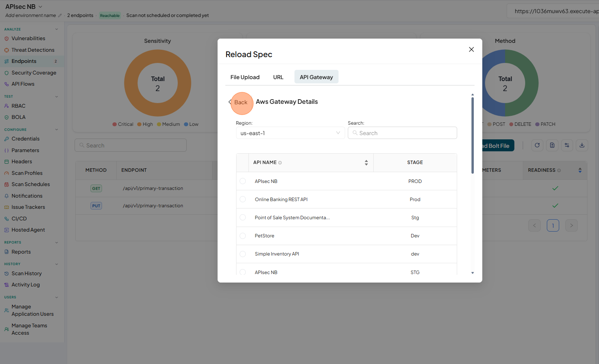599x364 pixels.
Task: Collapse the REPORTS section
Action: coord(56,242)
